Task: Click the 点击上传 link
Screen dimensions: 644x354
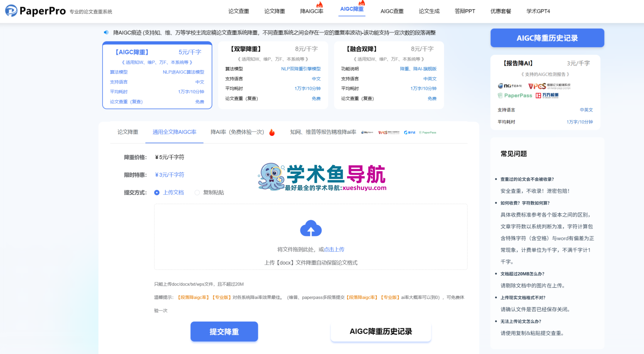Action: 334,249
